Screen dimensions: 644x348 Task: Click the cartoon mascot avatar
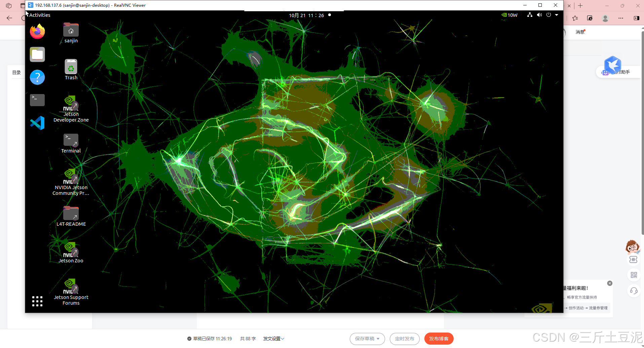tap(633, 246)
